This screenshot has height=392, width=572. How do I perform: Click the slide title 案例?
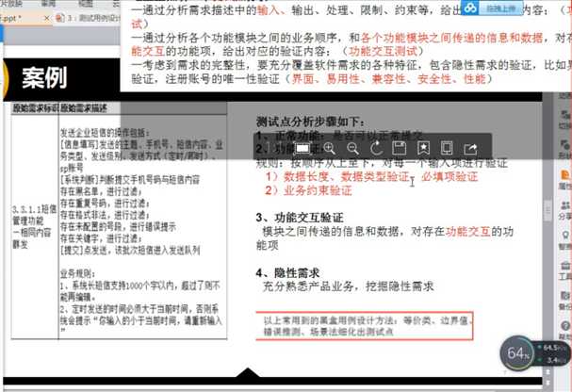tap(44, 78)
